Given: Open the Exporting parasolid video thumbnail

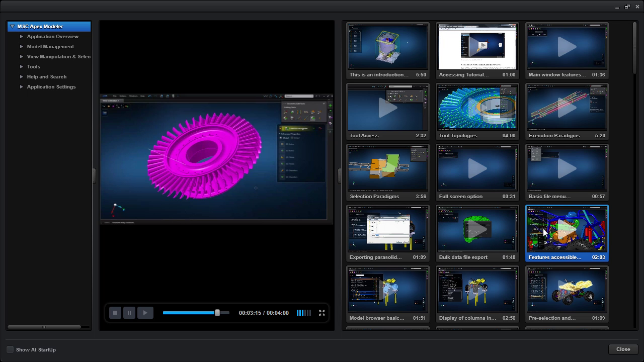Looking at the screenshot, I should pos(388,233).
